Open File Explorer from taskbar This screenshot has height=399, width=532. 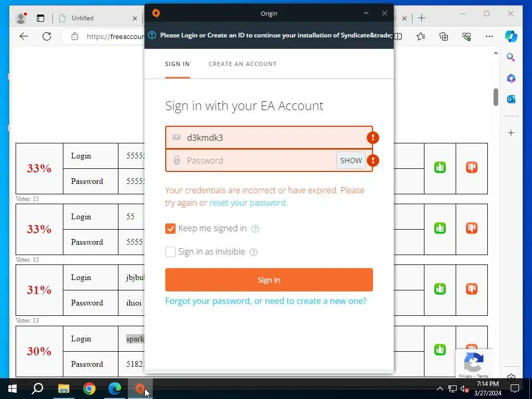click(63, 389)
